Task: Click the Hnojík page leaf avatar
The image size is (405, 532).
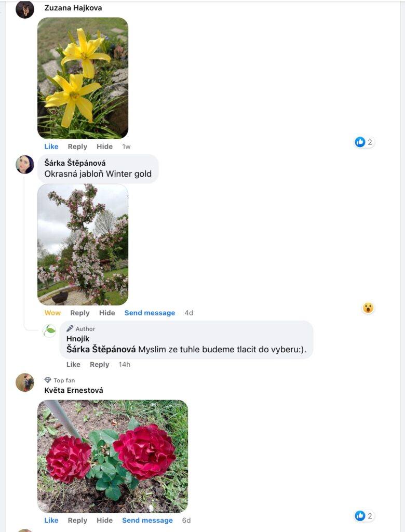Action: tap(50, 330)
